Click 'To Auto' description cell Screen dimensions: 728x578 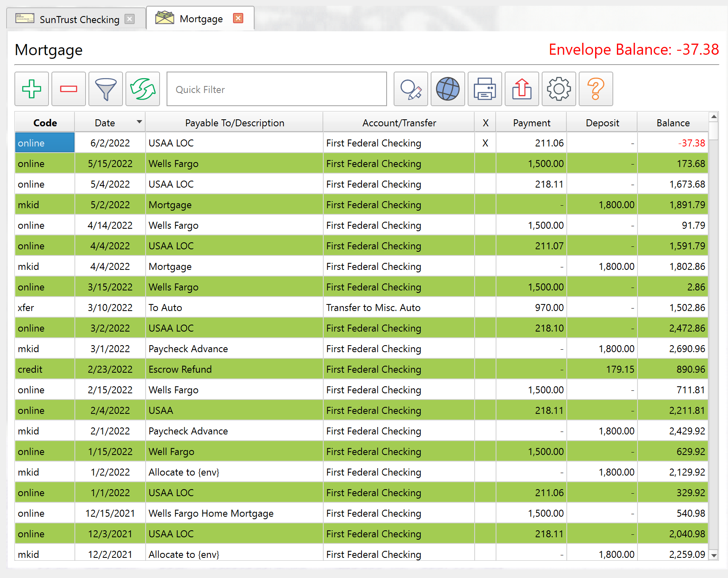(x=234, y=307)
